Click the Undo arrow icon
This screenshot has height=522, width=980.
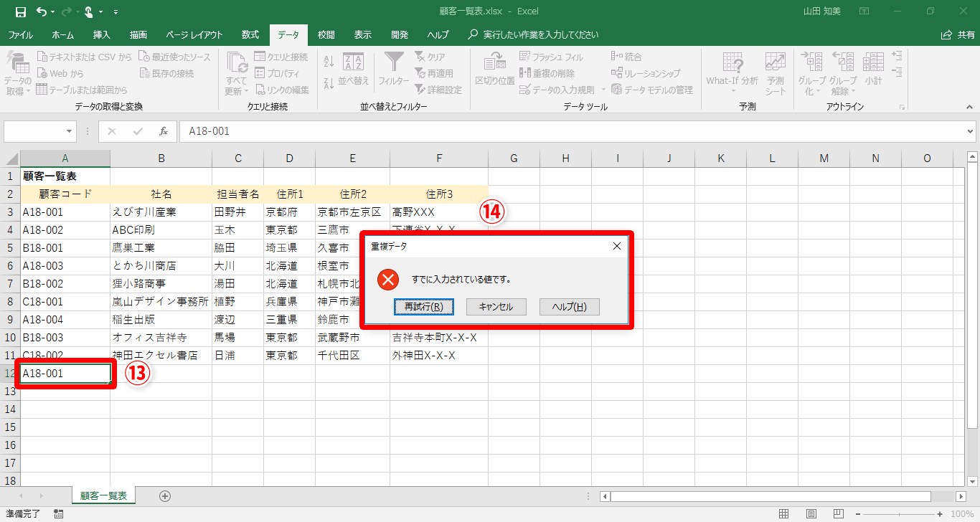click(x=42, y=11)
